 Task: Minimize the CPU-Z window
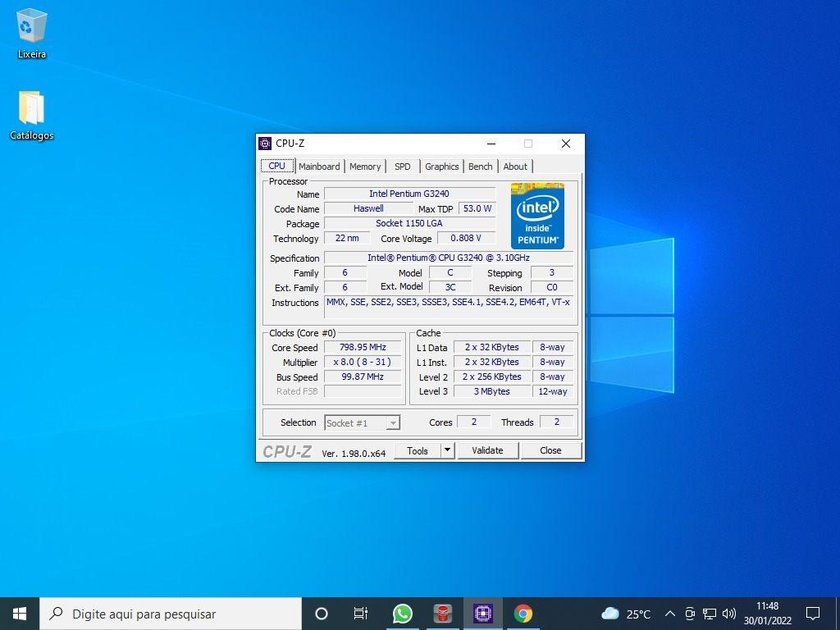(x=491, y=144)
